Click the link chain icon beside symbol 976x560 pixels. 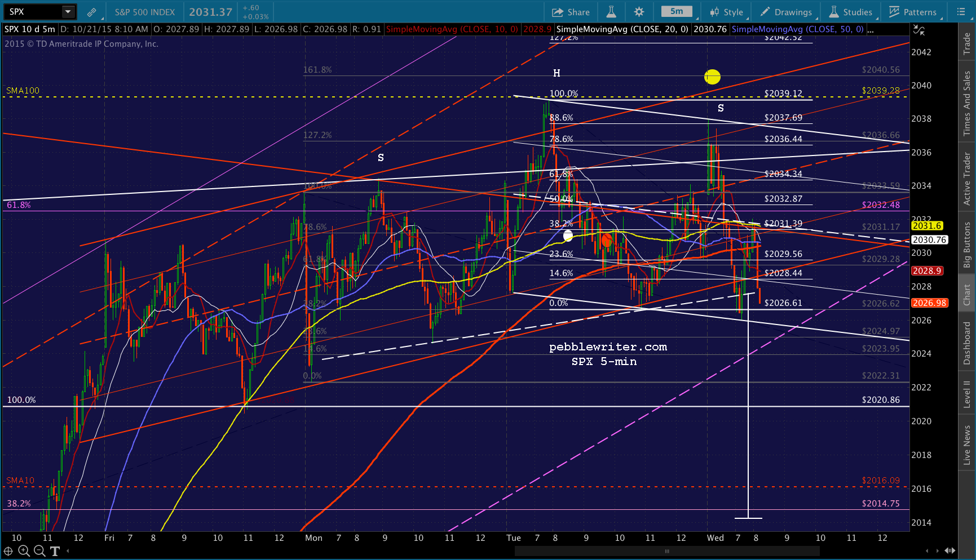tap(91, 12)
